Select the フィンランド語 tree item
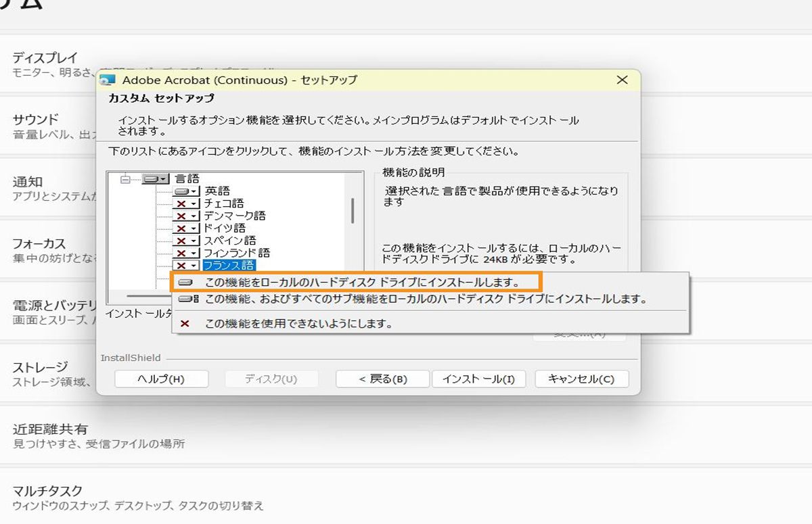Screen dimensions: 812x524 [237, 253]
